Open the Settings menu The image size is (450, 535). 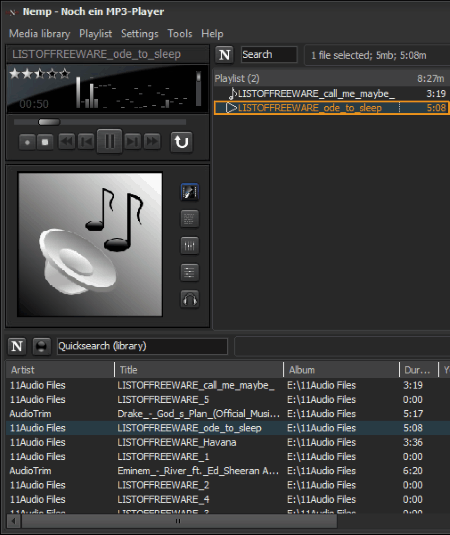pyautogui.click(x=140, y=34)
